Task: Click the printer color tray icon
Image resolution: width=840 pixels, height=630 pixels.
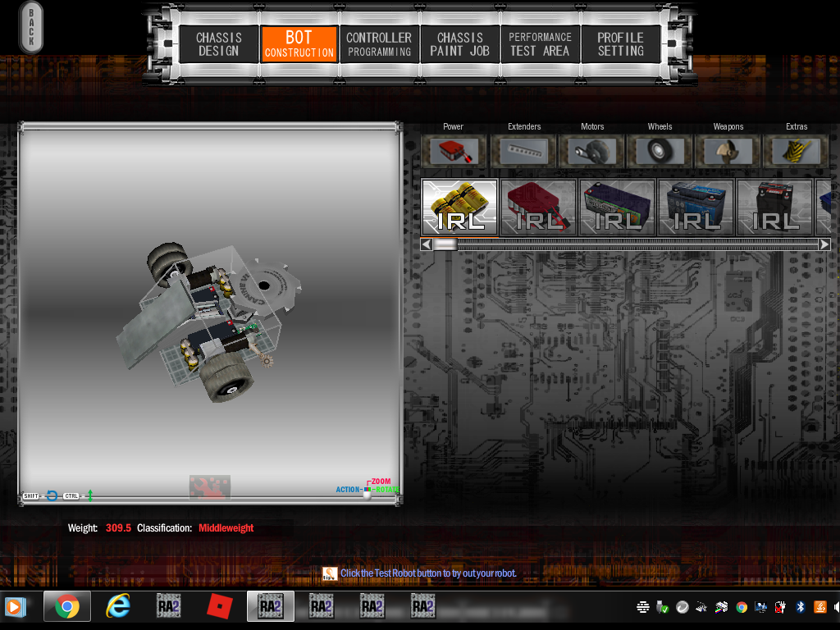Action: [x=722, y=607]
